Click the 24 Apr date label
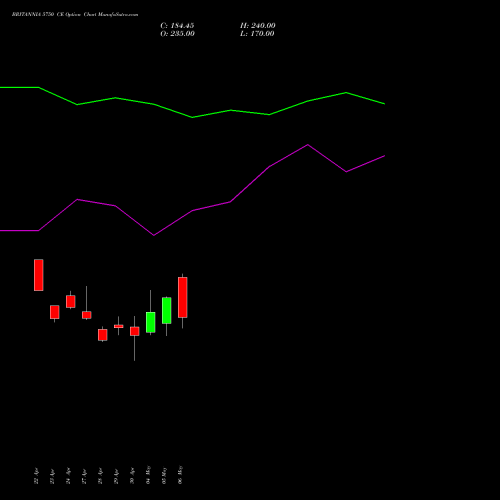Viewport: 500px width, 500px height. [68, 476]
